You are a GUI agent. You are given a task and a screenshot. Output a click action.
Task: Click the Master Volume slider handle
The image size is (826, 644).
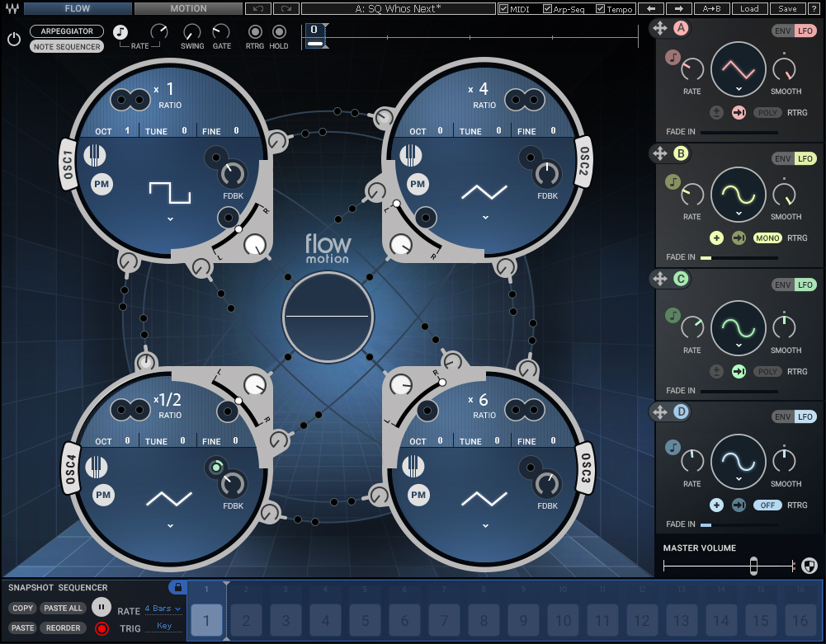point(753,566)
